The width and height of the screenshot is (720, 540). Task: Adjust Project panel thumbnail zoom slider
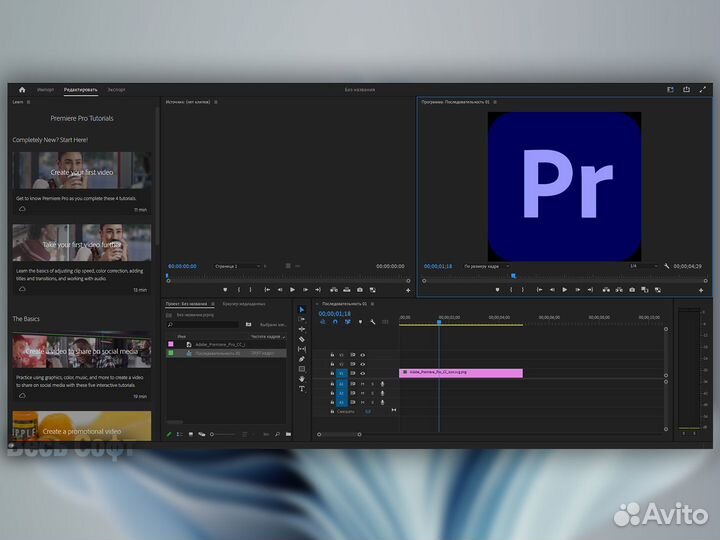click(222, 434)
